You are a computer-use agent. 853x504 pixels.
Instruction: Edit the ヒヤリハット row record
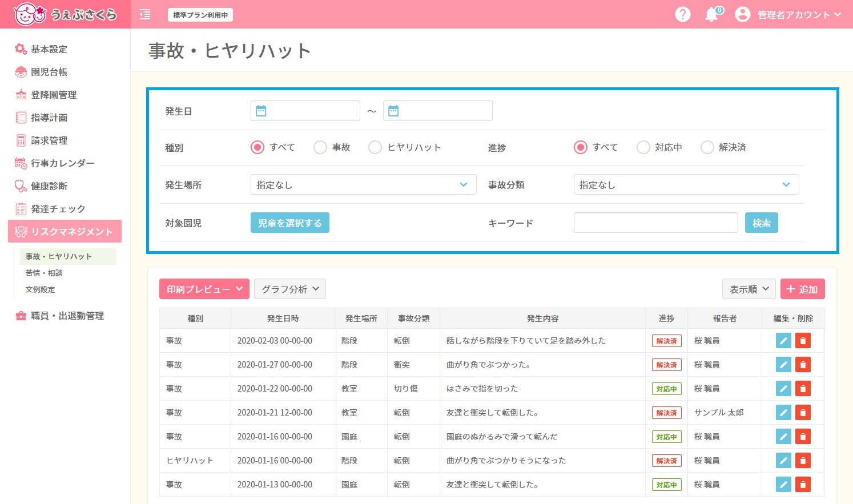point(783,461)
